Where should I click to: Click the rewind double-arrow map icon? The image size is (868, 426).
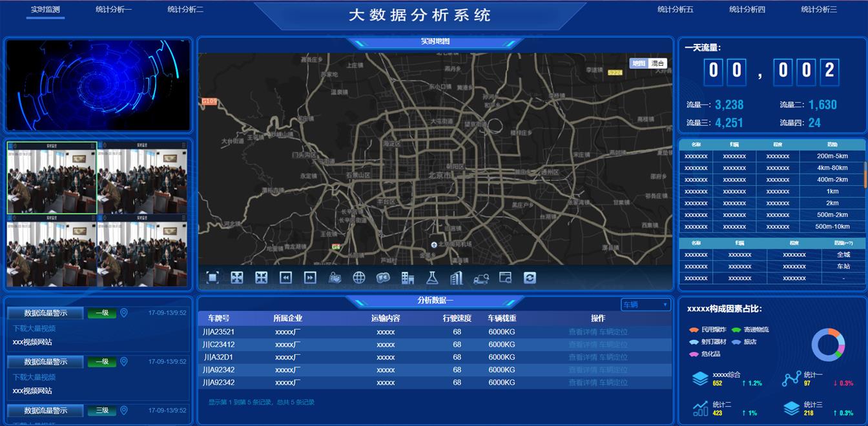tap(285, 278)
